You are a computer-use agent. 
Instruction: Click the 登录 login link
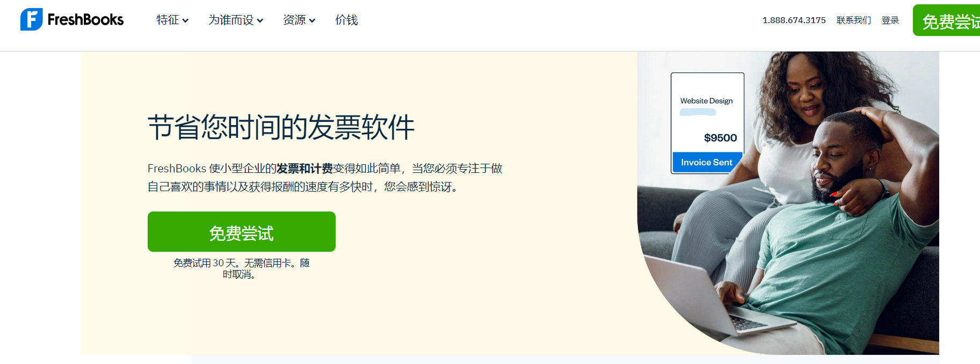890,20
